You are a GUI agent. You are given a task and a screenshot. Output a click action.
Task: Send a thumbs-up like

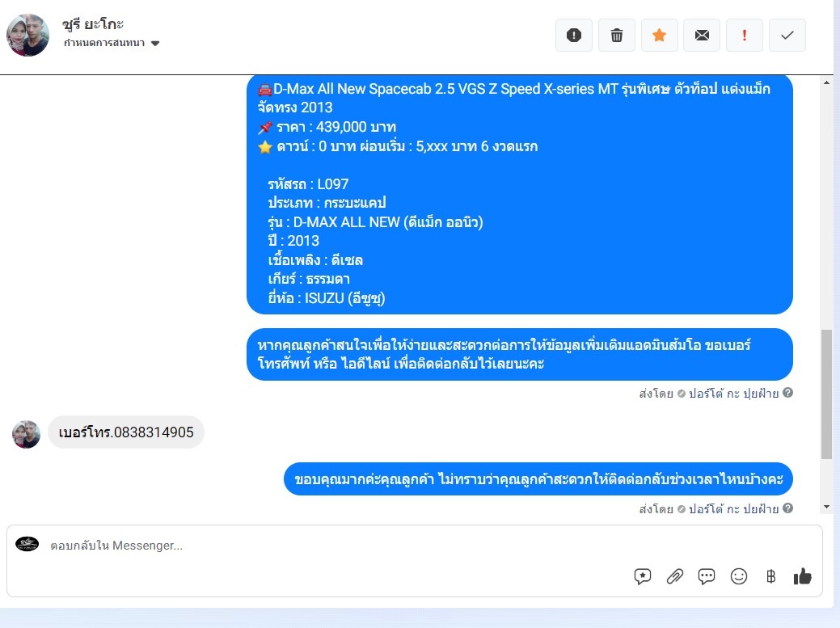pyautogui.click(x=803, y=576)
